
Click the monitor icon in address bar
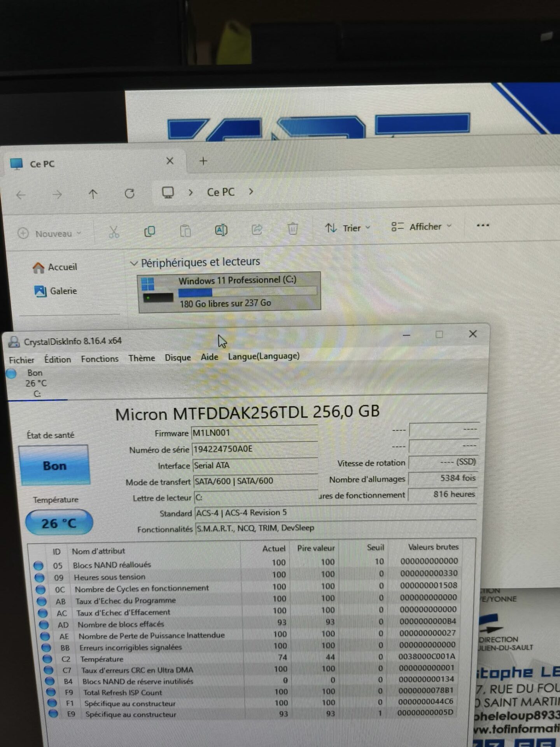pyautogui.click(x=168, y=193)
